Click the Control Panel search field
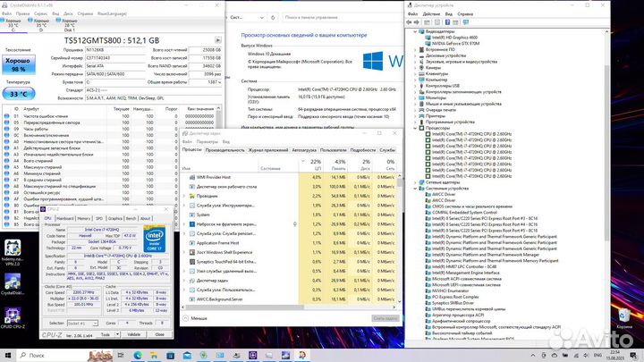This screenshot has width=644, height=362. click(340, 18)
